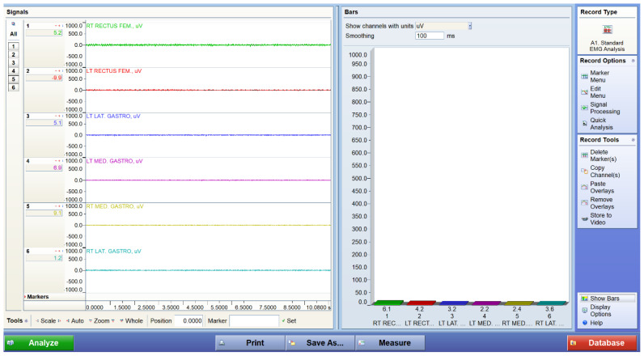The width and height of the screenshot is (644, 356).
Task: Open the units dropdown showing uV
Action: (470, 26)
